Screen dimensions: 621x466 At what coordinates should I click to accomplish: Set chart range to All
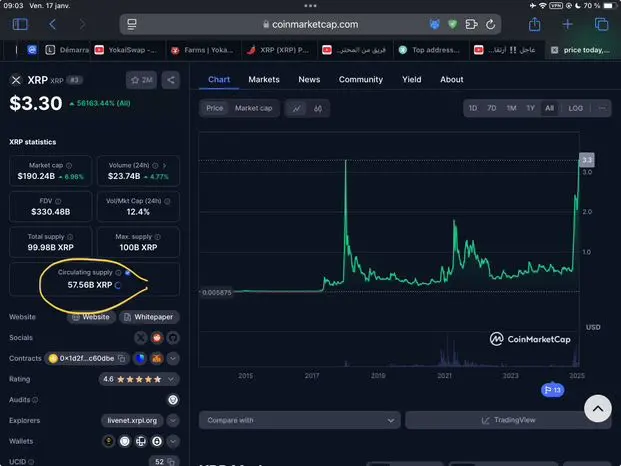click(x=549, y=108)
